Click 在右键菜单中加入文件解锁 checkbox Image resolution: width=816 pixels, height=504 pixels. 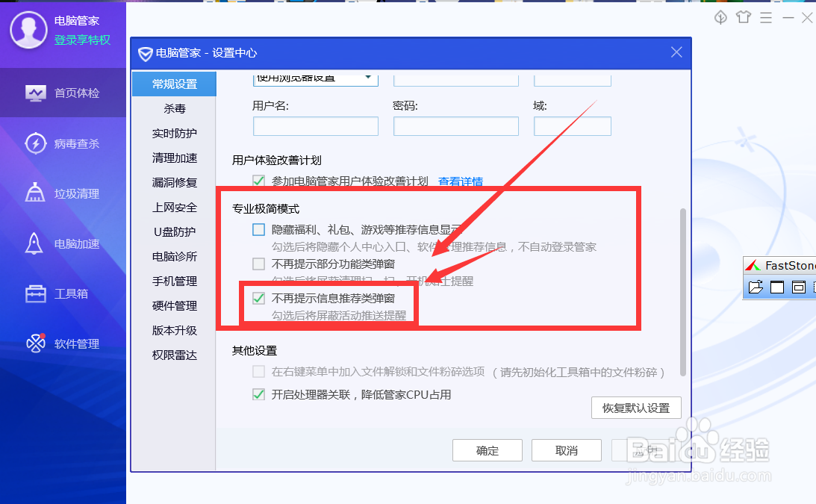click(x=258, y=372)
